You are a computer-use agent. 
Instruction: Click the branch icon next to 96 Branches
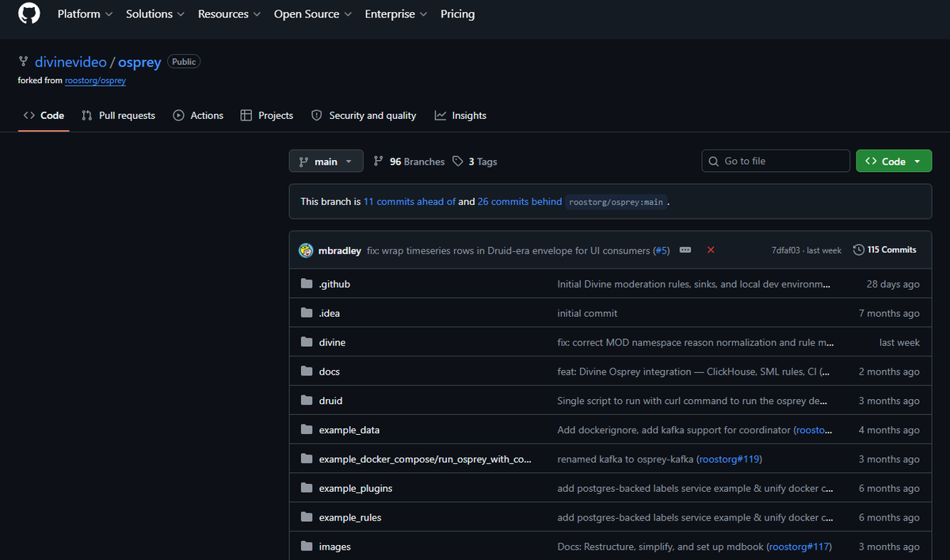tap(378, 161)
